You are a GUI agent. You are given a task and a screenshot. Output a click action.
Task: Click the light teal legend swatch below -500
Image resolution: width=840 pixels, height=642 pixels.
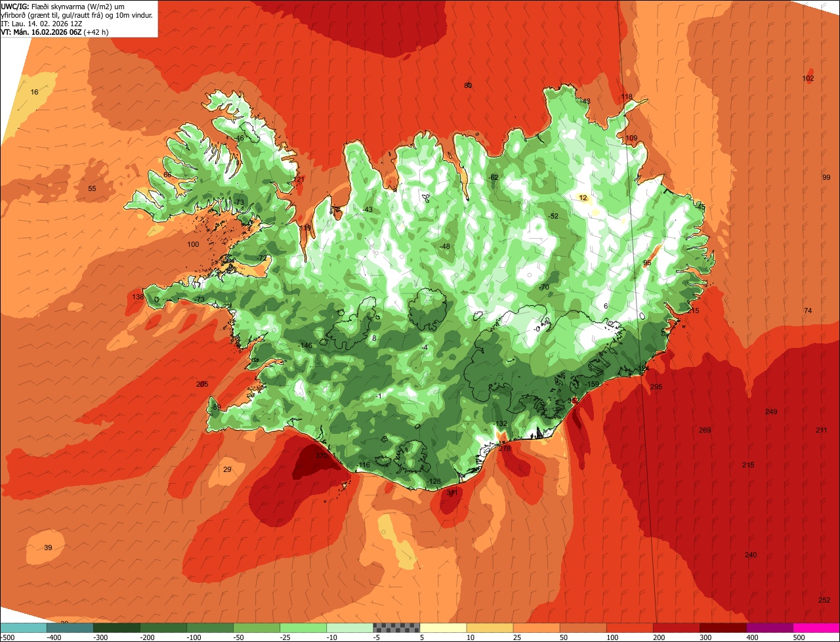click(x=24, y=628)
